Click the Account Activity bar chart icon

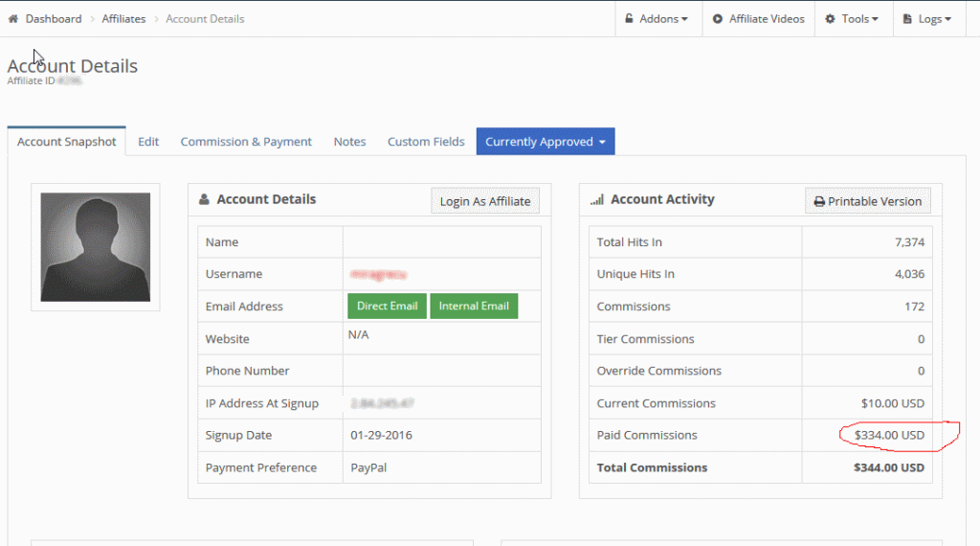tap(597, 200)
